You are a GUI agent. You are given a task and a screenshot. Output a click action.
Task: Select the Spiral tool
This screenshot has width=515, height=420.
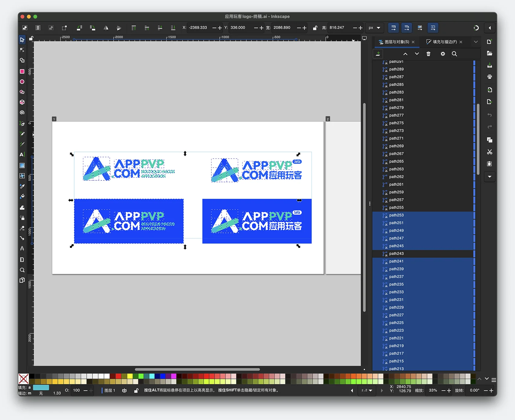click(22, 113)
